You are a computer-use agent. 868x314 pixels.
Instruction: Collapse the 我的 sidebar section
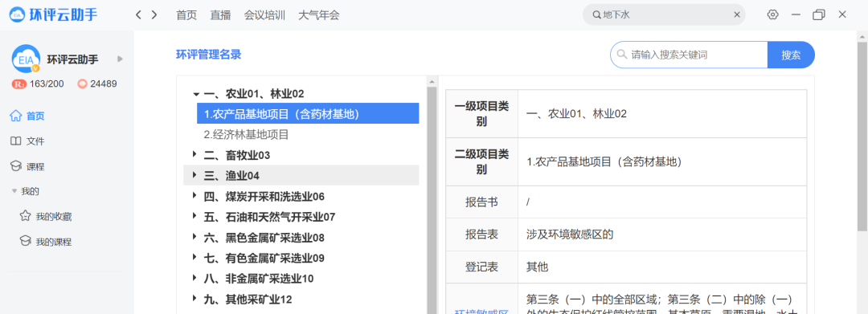click(x=14, y=191)
